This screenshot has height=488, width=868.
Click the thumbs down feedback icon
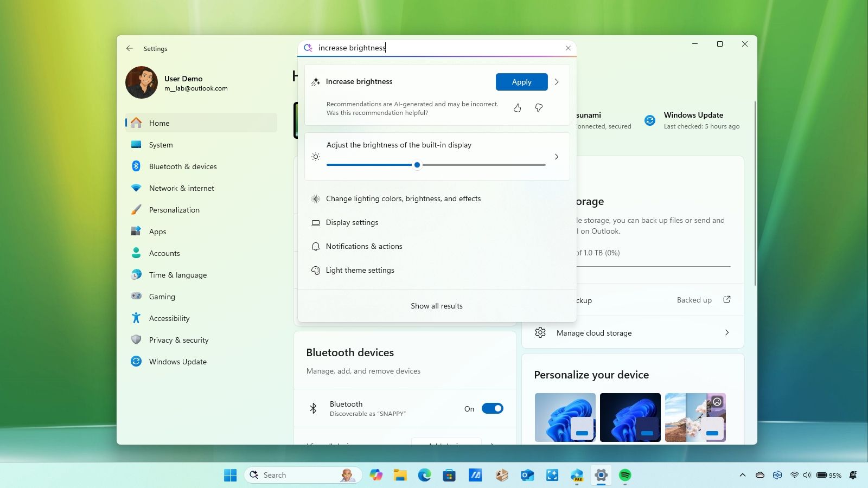point(539,108)
